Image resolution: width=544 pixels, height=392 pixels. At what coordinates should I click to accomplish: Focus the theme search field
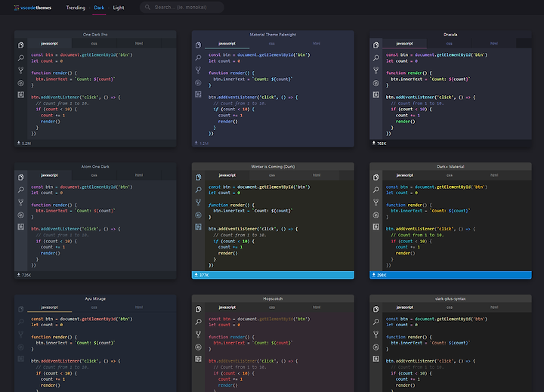182,8
